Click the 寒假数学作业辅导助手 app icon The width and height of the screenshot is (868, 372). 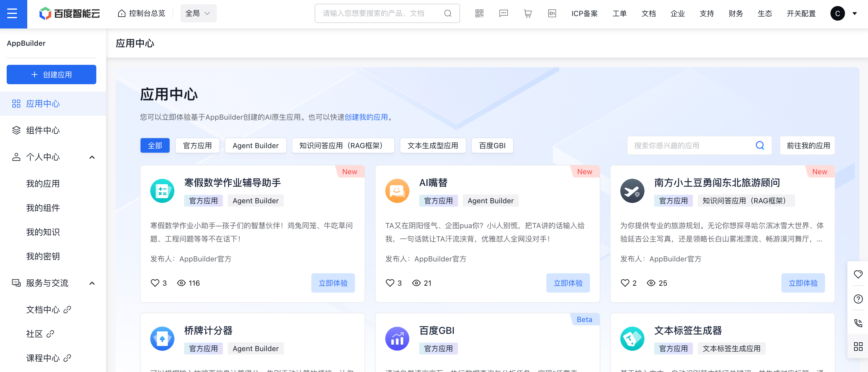[x=162, y=191]
